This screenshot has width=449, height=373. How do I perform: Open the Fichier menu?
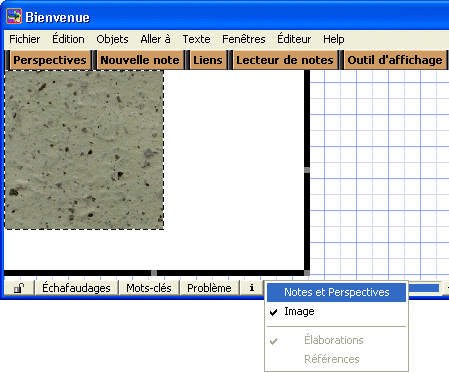click(25, 39)
